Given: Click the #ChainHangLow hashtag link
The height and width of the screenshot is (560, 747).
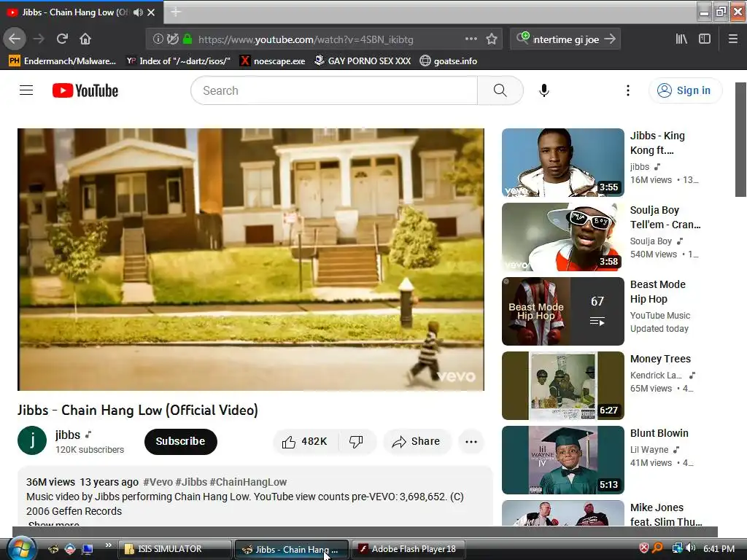Looking at the screenshot, I should pos(248,482).
